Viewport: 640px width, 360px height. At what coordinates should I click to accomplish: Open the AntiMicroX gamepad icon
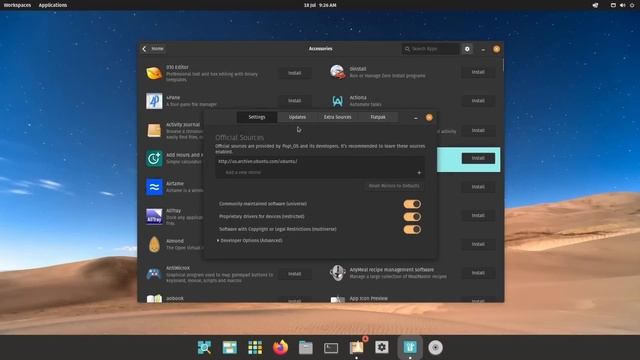coord(154,273)
